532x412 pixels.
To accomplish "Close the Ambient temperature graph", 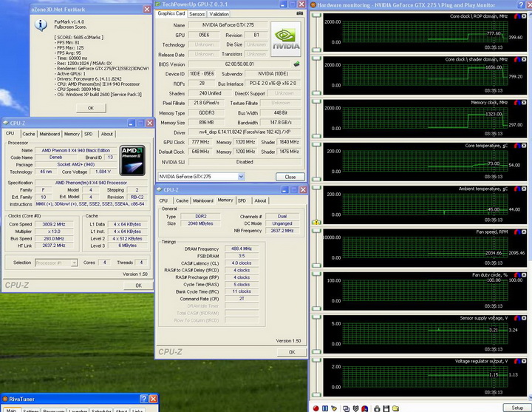I will [x=524, y=189].
